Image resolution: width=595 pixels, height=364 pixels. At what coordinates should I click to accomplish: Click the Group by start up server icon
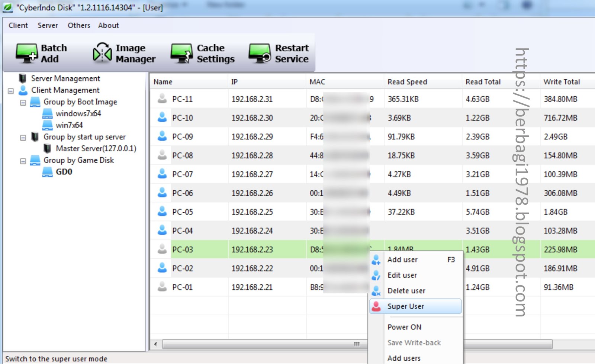point(35,136)
